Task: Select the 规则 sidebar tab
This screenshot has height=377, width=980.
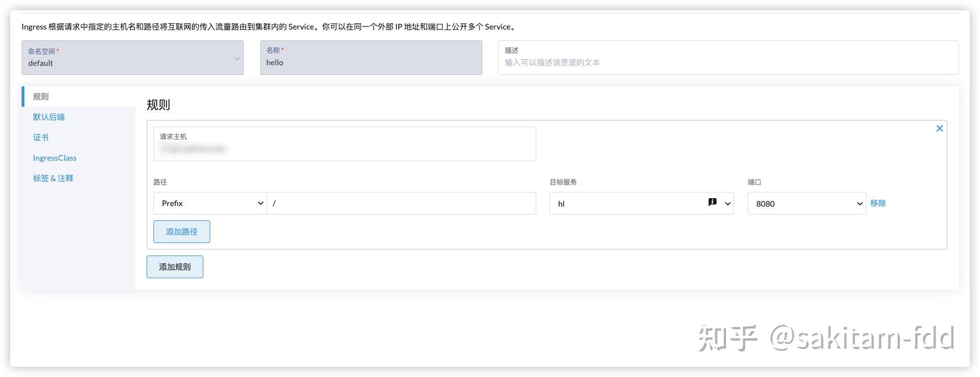Action: point(41,97)
